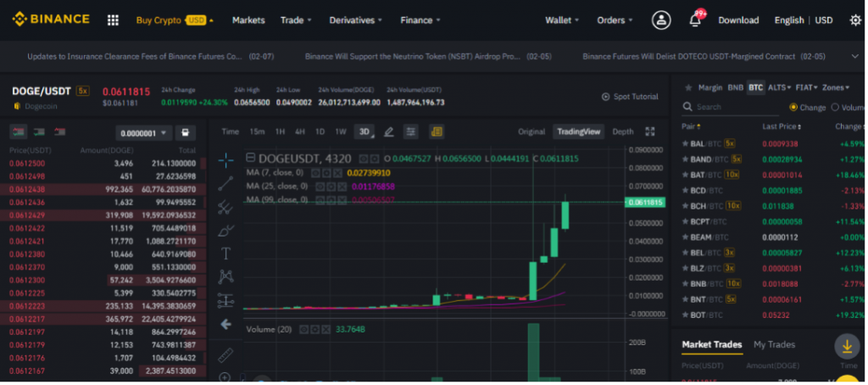This screenshot has height=385, width=868.
Task: Switch to the BTC market tab
Action: 755,87
